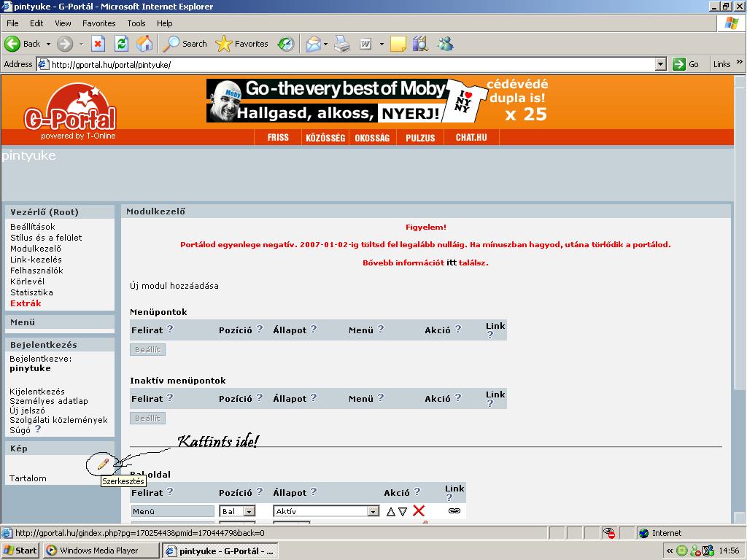Switch to the KÖZÖSSÉG navigation tab

[x=325, y=137]
